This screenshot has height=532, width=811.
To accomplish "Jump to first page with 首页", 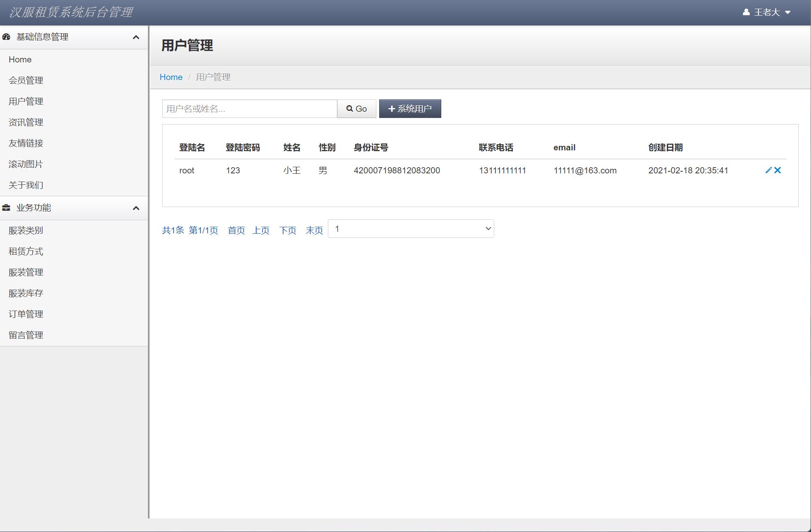I will point(236,230).
